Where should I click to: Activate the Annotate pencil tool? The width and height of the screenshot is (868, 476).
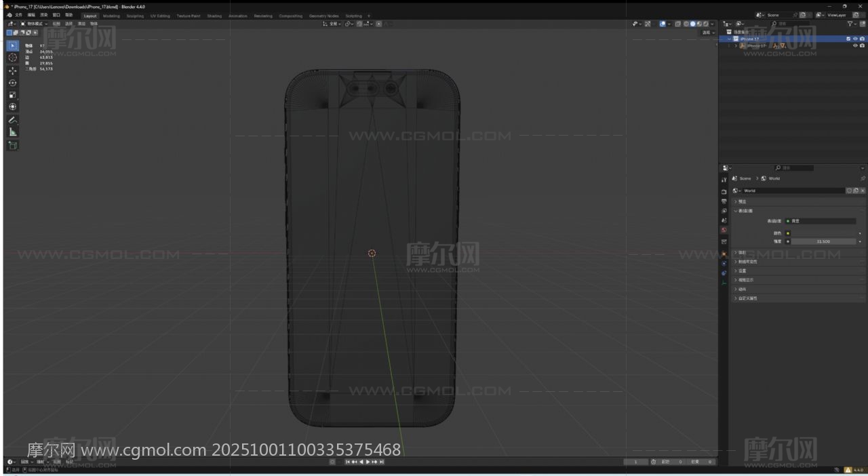pyautogui.click(x=12, y=120)
